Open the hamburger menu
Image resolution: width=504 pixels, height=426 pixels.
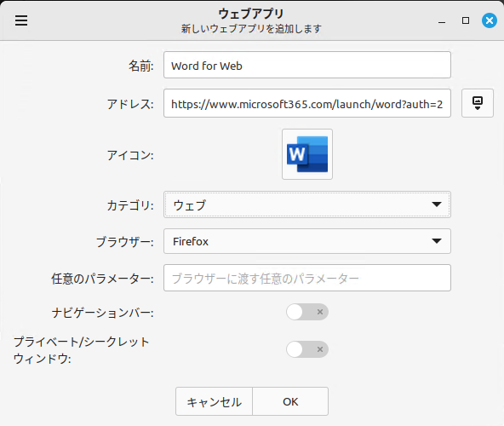point(21,20)
